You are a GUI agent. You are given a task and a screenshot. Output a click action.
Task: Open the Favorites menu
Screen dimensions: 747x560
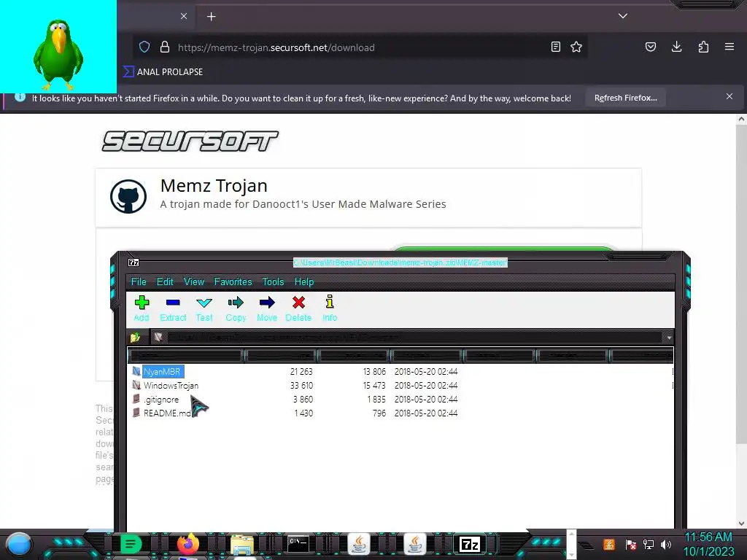(233, 281)
